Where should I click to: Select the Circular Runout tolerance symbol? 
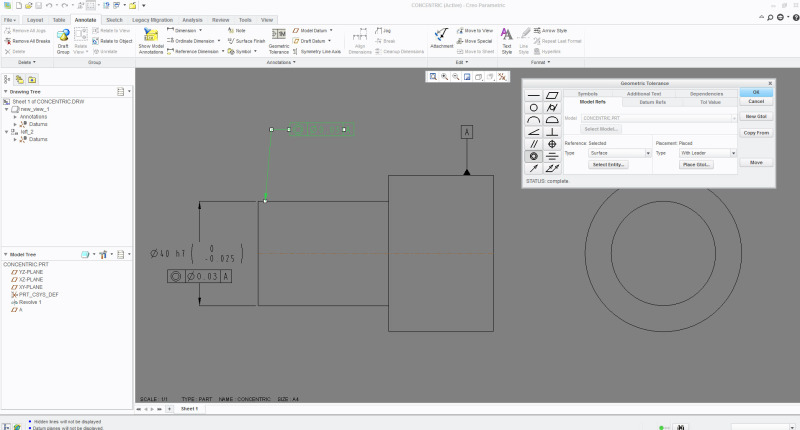tap(534, 169)
